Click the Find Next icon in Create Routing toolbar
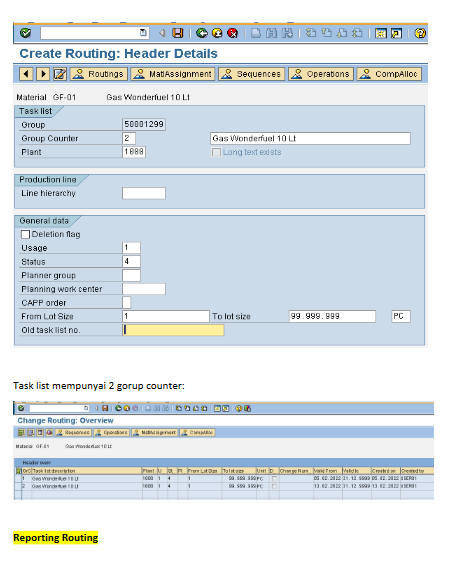This screenshot has height=572, width=453. pos(287,33)
